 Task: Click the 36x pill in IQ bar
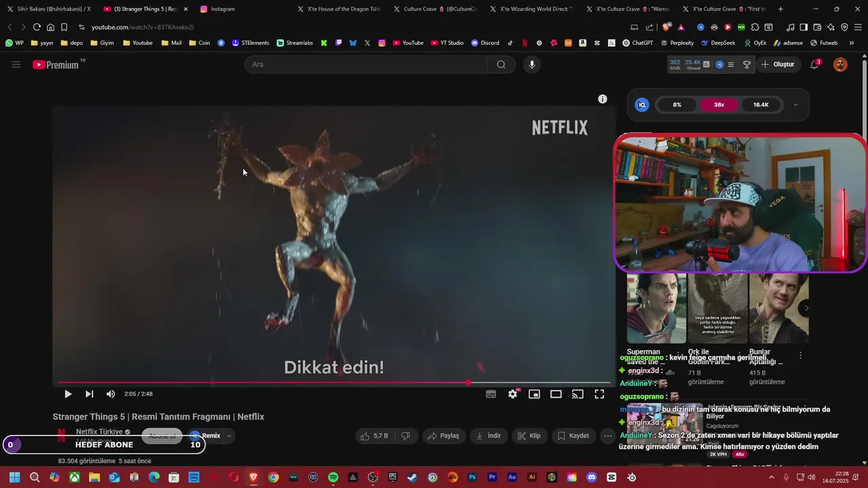(x=719, y=105)
